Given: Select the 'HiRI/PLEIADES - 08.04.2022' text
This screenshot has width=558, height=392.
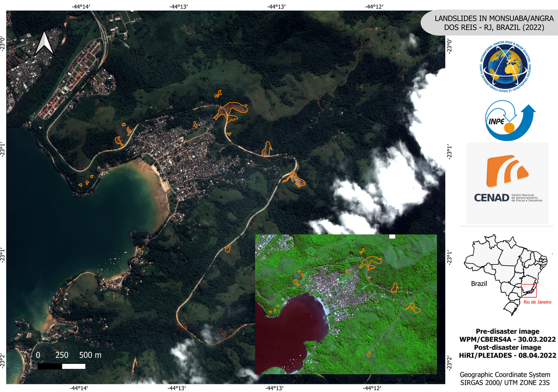Looking at the screenshot, I should pyautogui.click(x=508, y=355).
